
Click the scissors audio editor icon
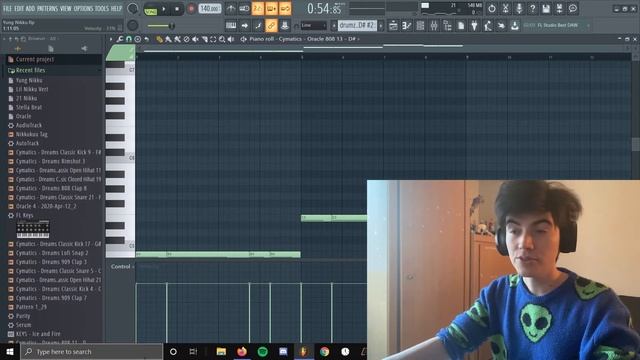pos(505,8)
